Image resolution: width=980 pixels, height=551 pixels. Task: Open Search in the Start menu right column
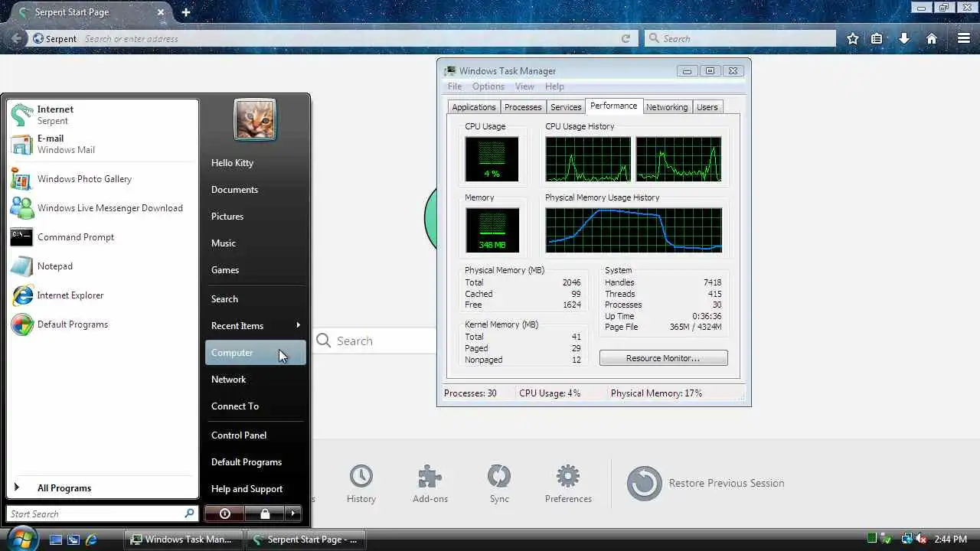[x=255, y=299]
